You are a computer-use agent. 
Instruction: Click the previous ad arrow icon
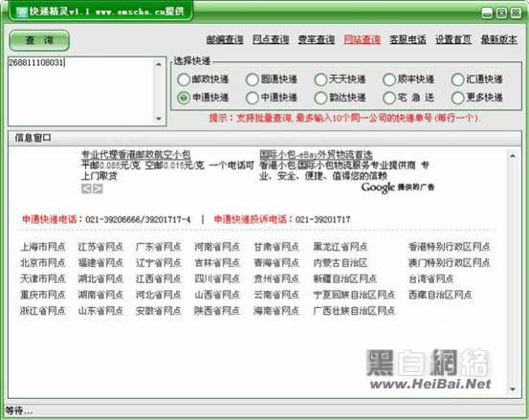pyautogui.click(x=86, y=188)
